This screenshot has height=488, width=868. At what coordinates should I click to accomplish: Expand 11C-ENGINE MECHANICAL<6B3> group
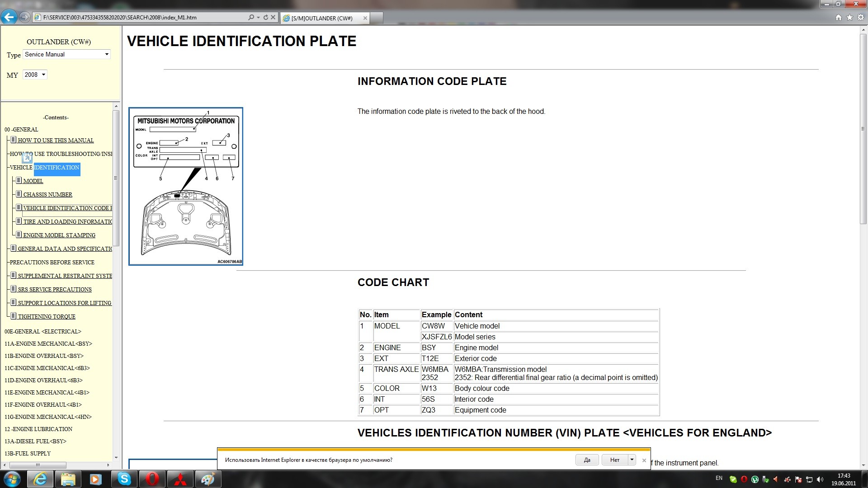tap(47, 368)
